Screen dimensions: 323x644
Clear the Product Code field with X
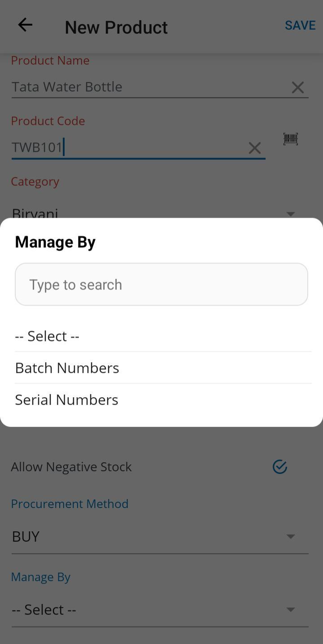point(255,148)
